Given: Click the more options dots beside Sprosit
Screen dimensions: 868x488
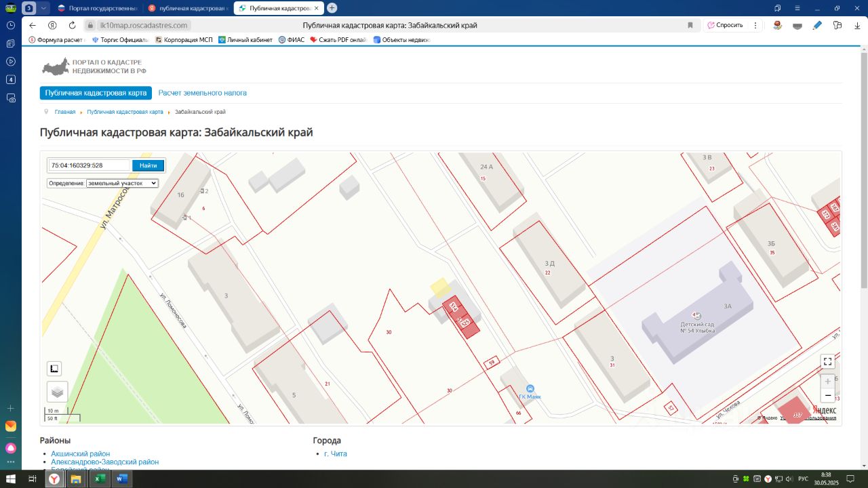Looking at the screenshot, I should 755,25.
